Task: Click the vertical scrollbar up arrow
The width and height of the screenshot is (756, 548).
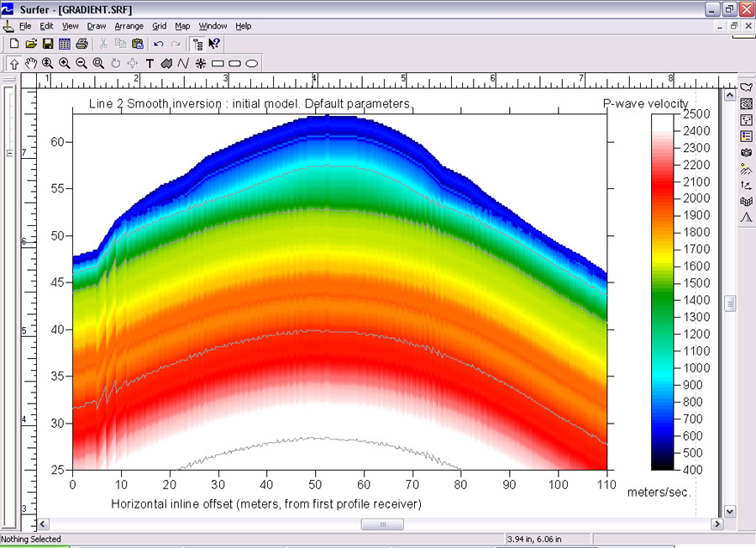Action: tap(730, 95)
